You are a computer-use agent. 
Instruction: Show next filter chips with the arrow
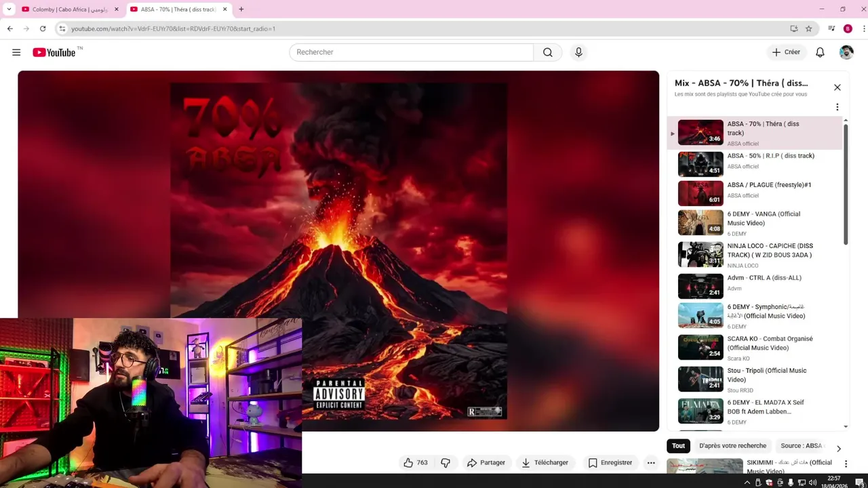click(x=839, y=449)
